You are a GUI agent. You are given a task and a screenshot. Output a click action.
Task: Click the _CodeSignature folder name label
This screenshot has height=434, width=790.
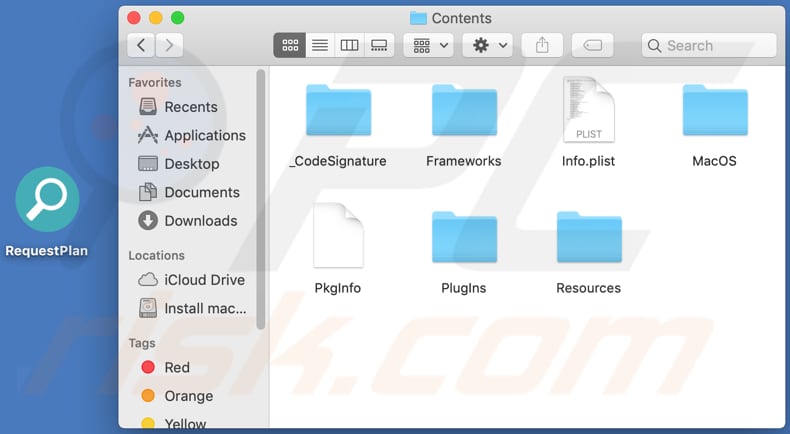click(338, 161)
